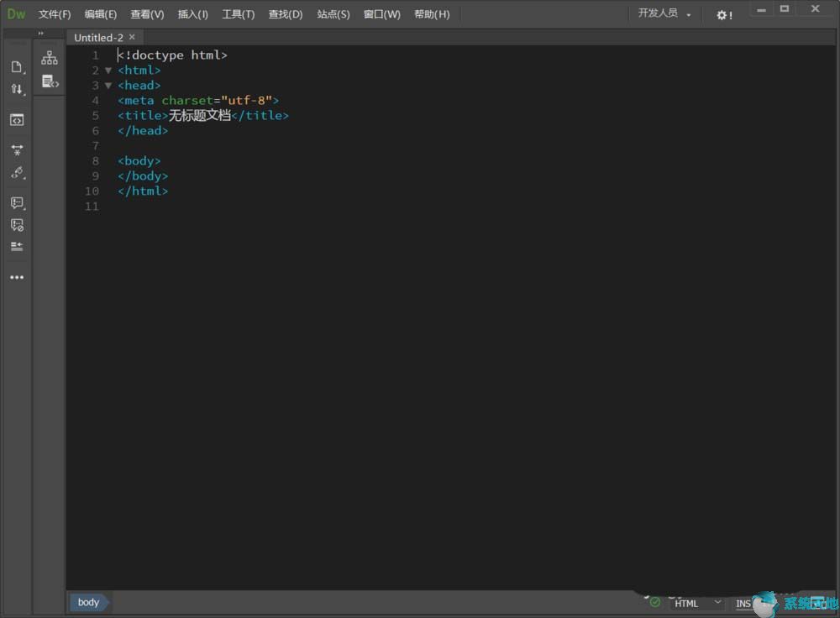Click the Expand All code icon
Viewport: 840px width, 618px height.
click(x=16, y=150)
